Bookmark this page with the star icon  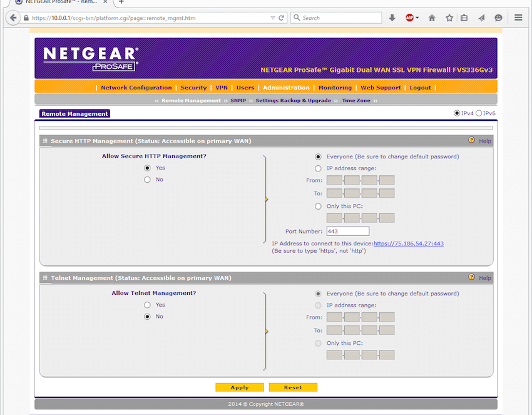pos(449,18)
